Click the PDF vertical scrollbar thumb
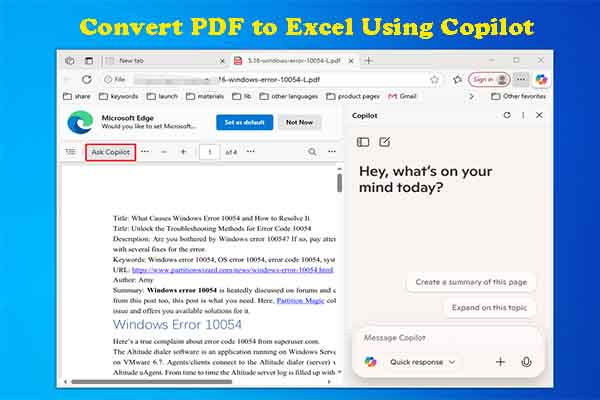This screenshot has width=600, height=400. [339, 183]
